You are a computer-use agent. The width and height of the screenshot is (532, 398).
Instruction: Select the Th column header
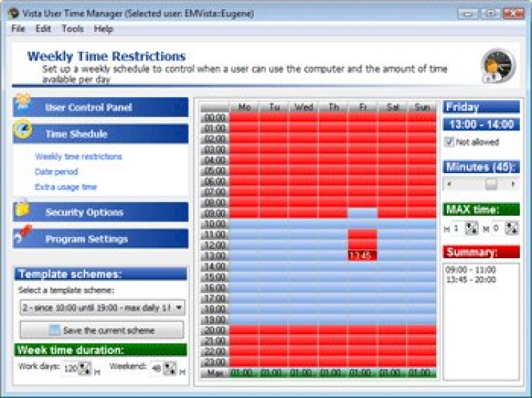point(333,107)
